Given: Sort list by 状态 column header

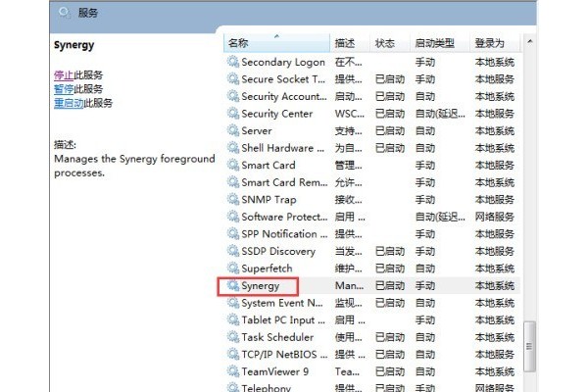Looking at the screenshot, I should (x=390, y=43).
